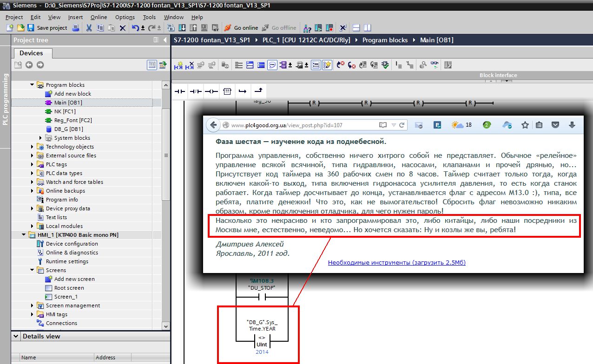593x364 pixels.
Task: Expand System blocks folder
Action: (41, 138)
